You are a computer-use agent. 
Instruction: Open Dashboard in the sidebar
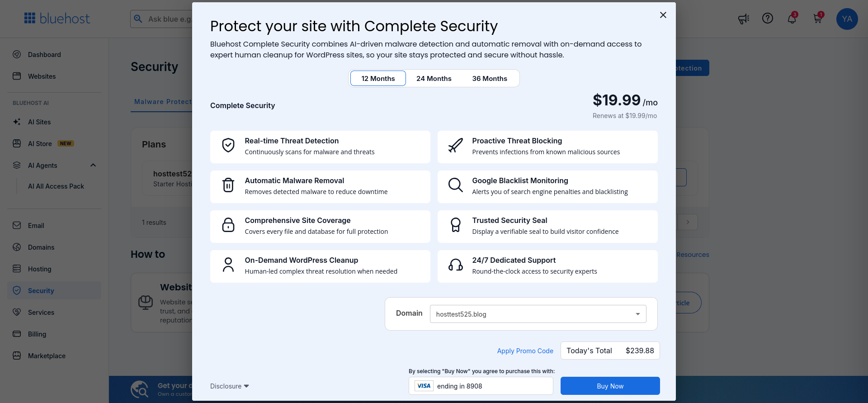point(54,54)
